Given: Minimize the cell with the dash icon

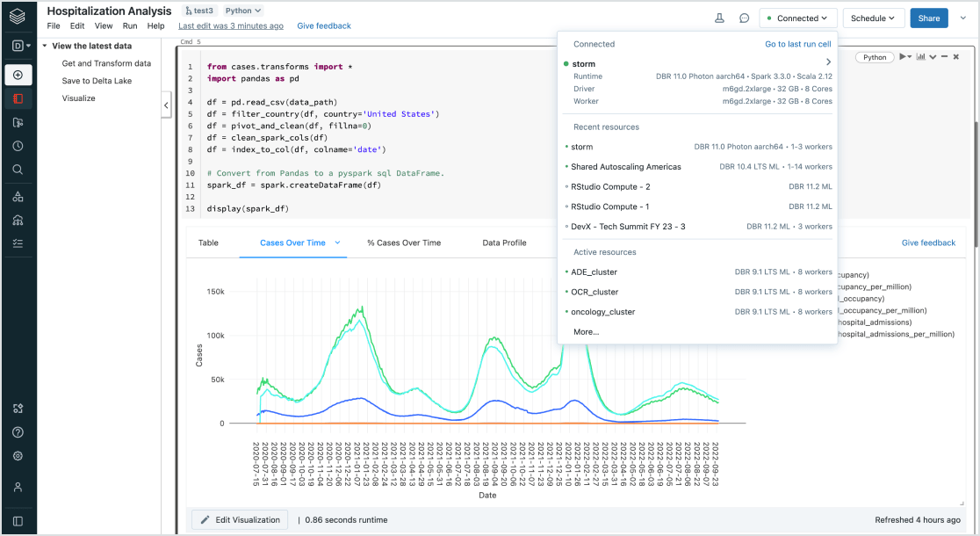Looking at the screenshot, I should point(943,57).
